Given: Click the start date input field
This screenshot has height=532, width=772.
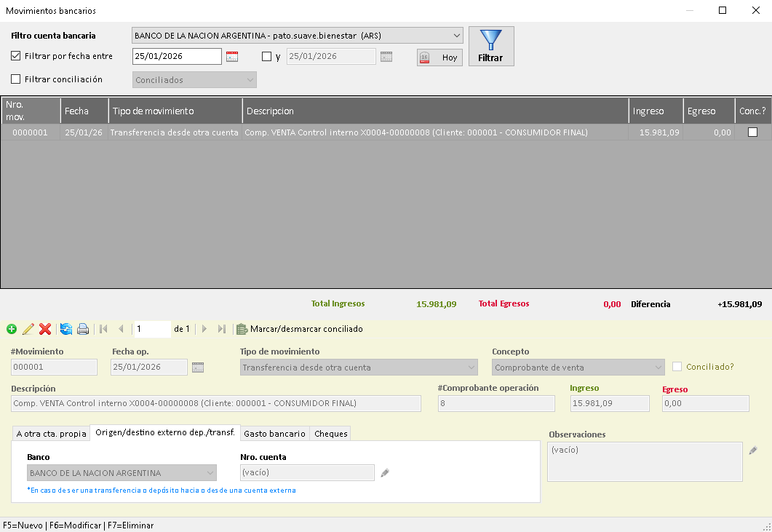Looking at the screenshot, I should click(x=176, y=57).
